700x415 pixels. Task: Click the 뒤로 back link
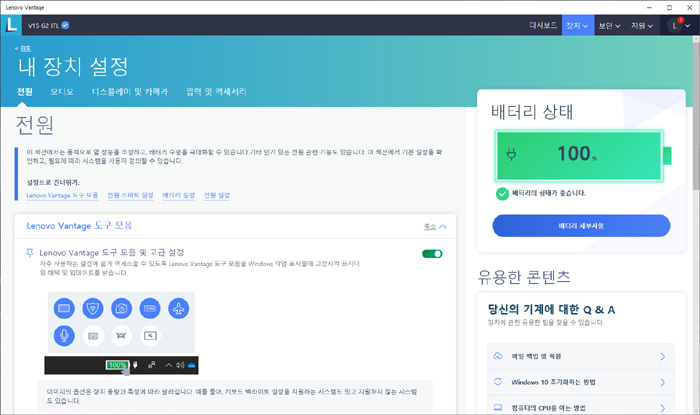pos(23,48)
